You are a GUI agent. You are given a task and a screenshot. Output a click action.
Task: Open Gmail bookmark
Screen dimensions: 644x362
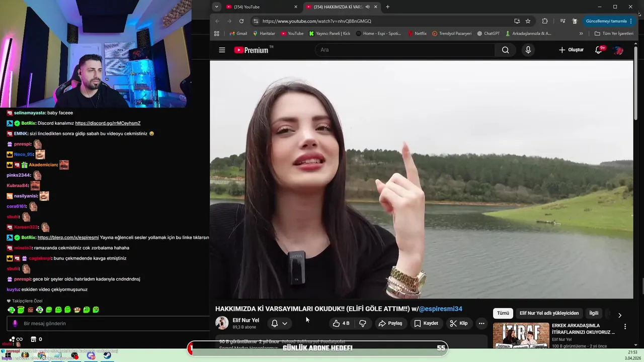pyautogui.click(x=238, y=34)
